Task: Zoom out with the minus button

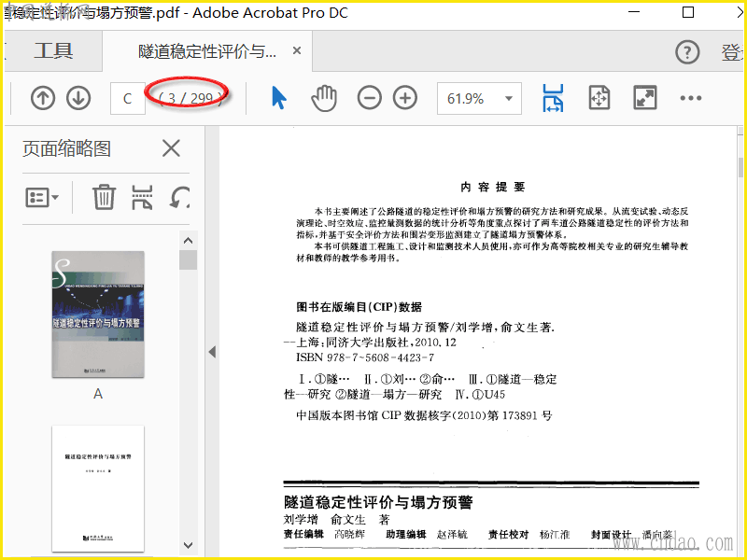Action: tap(369, 98)
